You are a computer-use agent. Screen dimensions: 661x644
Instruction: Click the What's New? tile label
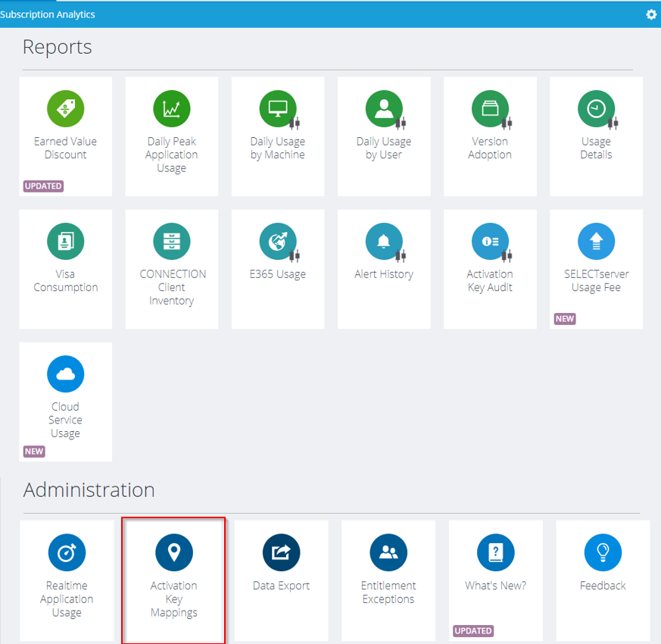point(495,586)
